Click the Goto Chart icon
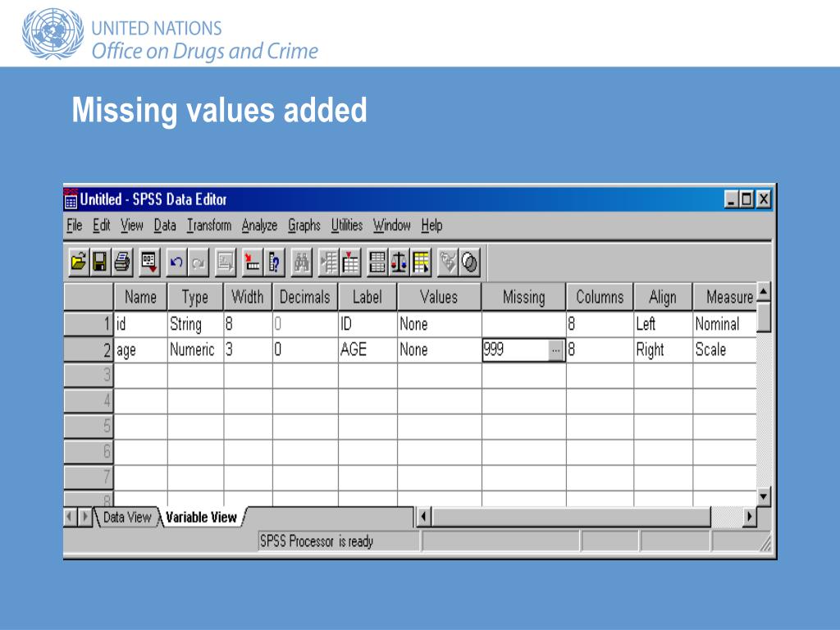Image resolution: width=840 pixels, height=630 pixels. pos(225,262)
